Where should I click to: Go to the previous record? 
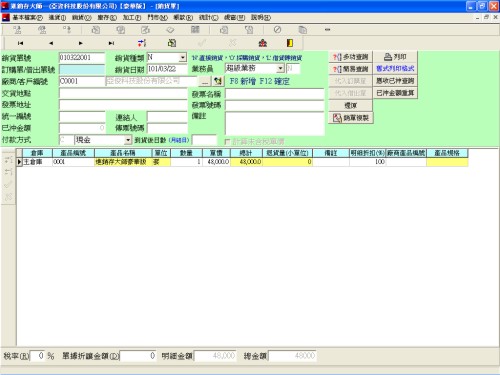51,43
